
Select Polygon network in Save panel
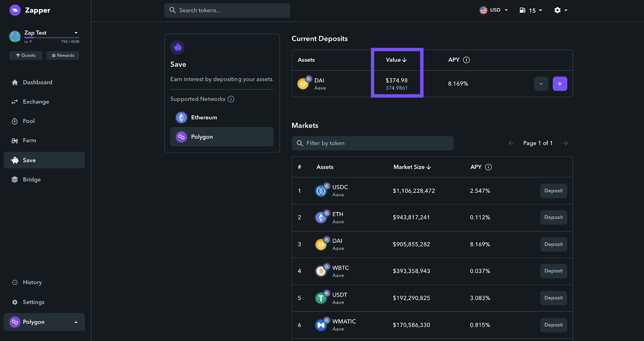click(222, 137)
